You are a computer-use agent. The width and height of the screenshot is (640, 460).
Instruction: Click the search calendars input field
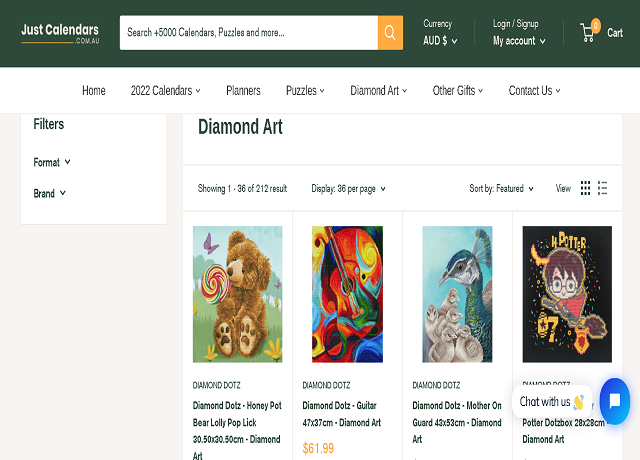pyautogui.click(x=248, y=33)
